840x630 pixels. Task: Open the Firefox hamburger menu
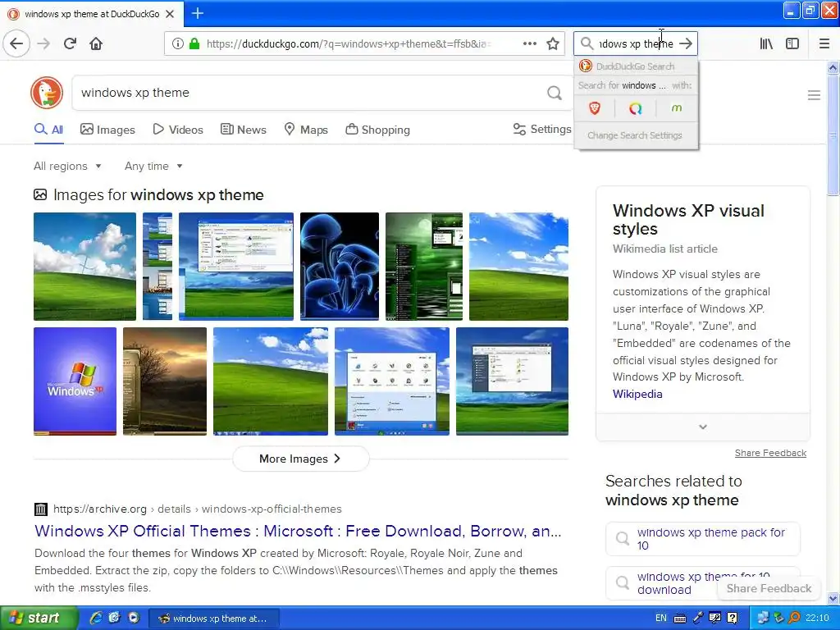(x=824, y=43)
